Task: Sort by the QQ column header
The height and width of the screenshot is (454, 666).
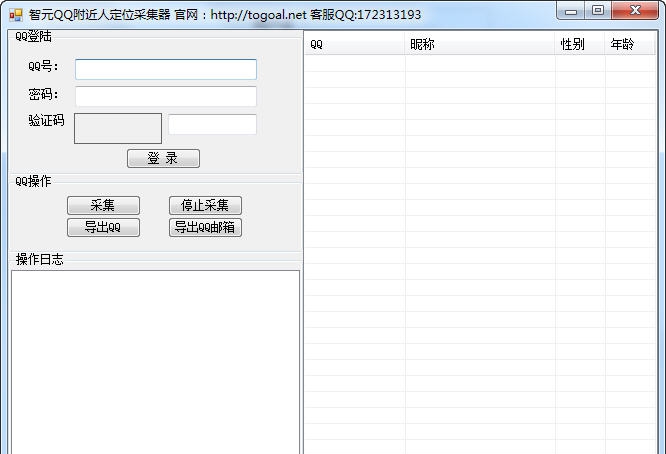Action: tap(354, 44)
